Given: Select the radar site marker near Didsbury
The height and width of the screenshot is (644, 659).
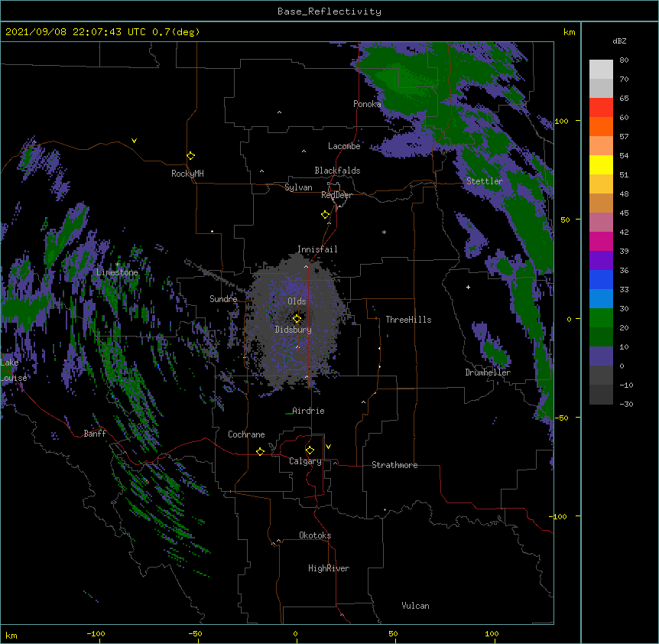Looking at the screenshot, I should pyautogui.click(x=297, y=318).
